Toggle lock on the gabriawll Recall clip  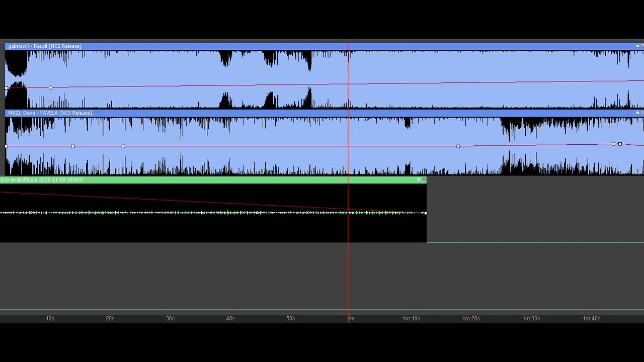pos(637,46)
